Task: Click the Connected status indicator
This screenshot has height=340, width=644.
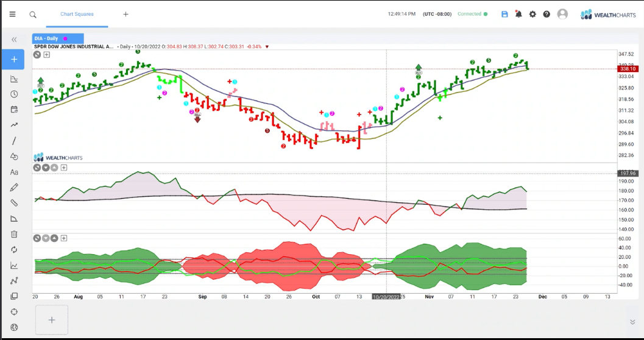Action: click(x=472, y=14)
